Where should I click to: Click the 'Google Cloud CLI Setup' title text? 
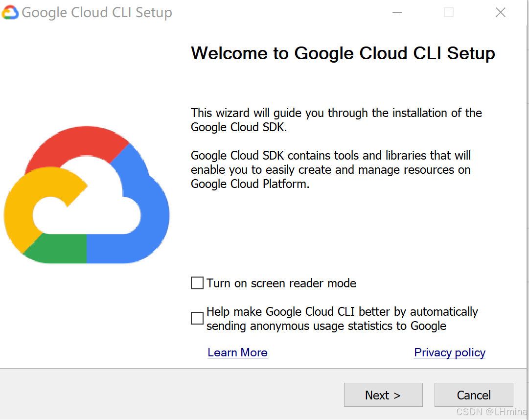pos(97,13)
